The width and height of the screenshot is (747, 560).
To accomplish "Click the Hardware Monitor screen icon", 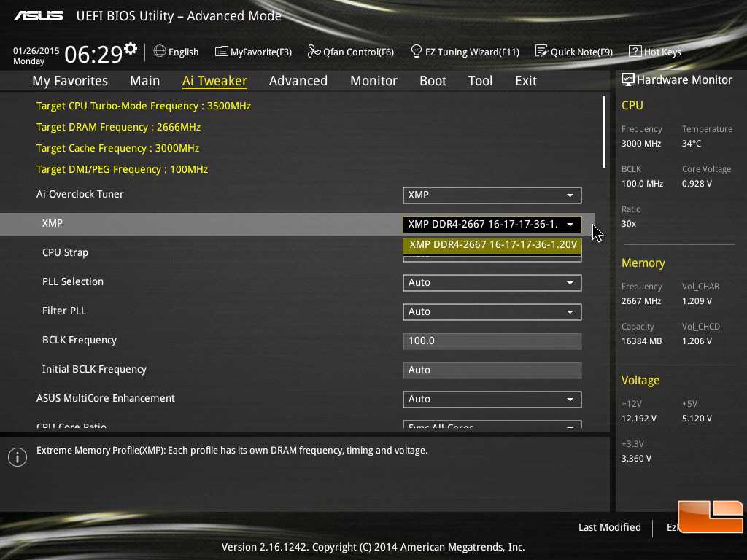I will point(628,79).
